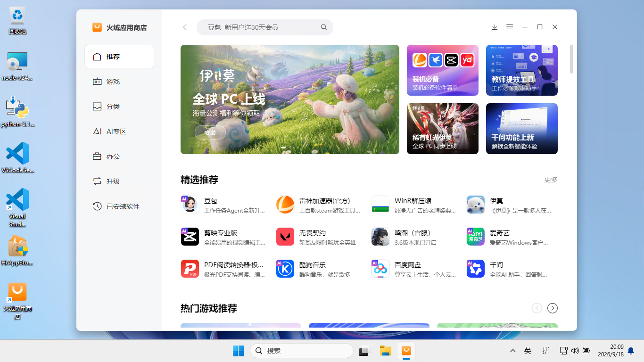Open 剪映专业版 title text

coord(221,233)
